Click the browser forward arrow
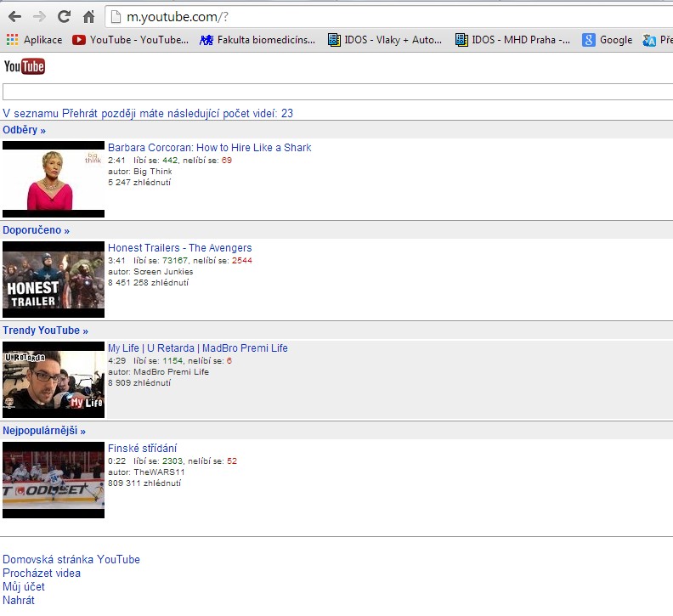The width and height of the screenshot is (673, 616). point(39,17)
